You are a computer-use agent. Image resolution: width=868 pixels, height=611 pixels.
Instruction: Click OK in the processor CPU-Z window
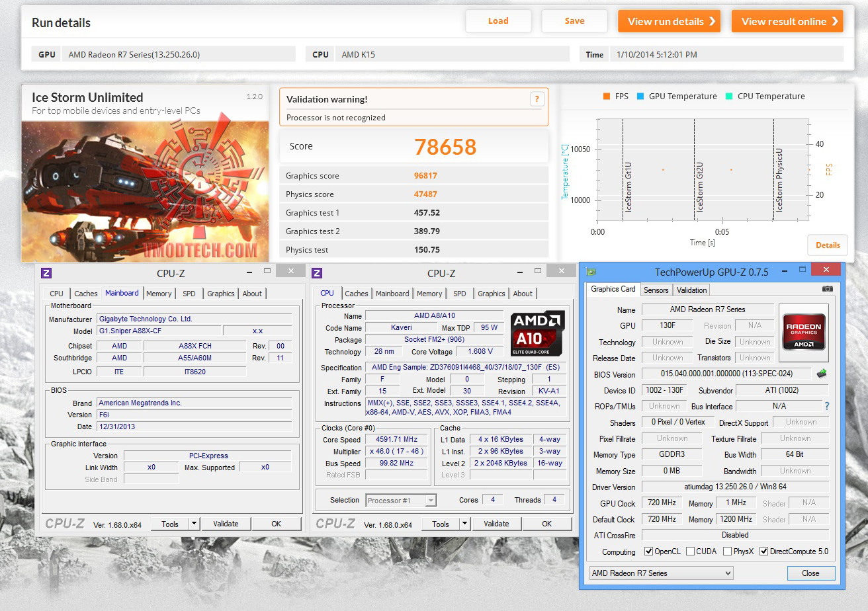click(x=547, y=524)
